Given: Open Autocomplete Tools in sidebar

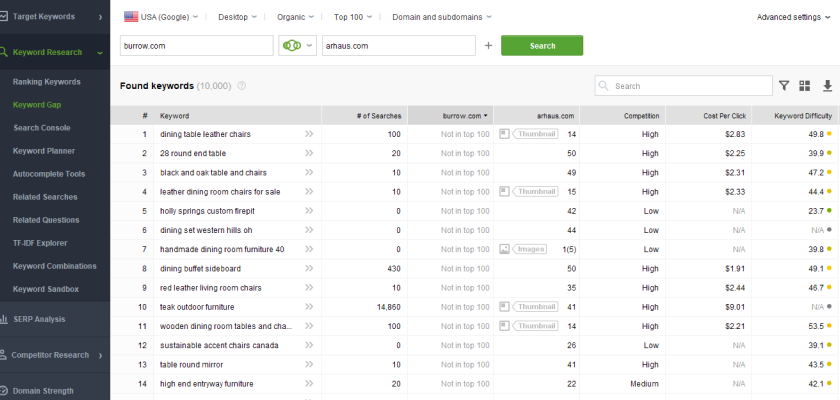Looking at the screenshot, I should pos(49,174).
